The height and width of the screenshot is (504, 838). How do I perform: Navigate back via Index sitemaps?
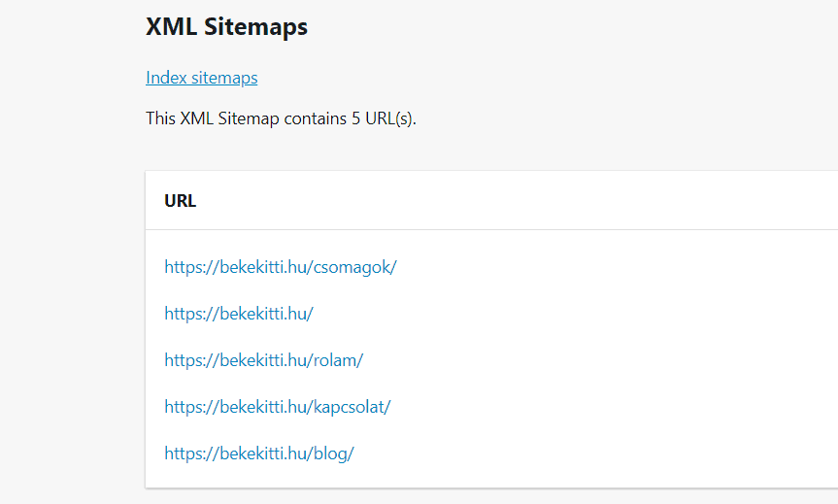pyautogui.click(x=201, y=78)
